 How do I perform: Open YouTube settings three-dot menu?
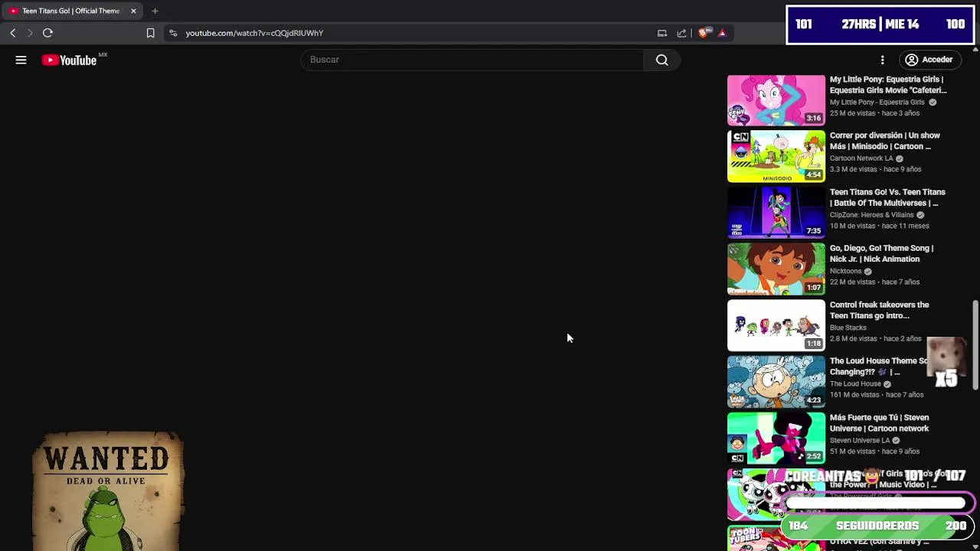[882, 60]
